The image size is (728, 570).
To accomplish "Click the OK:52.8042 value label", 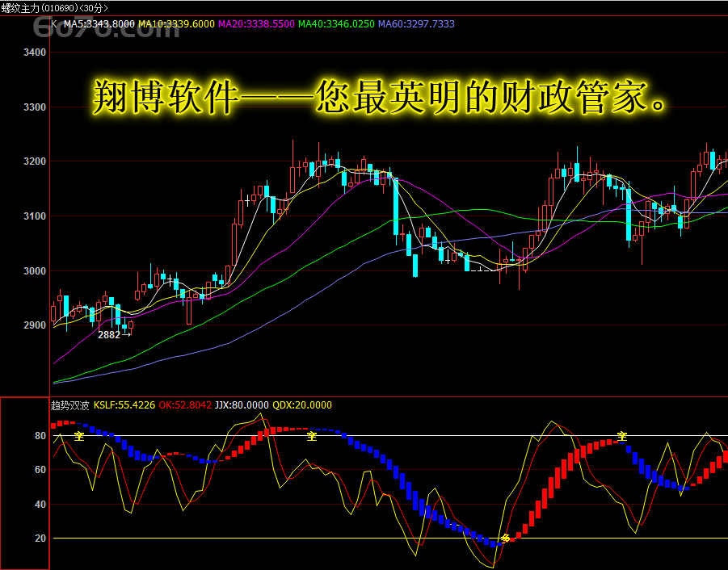I will click(185, 405).
